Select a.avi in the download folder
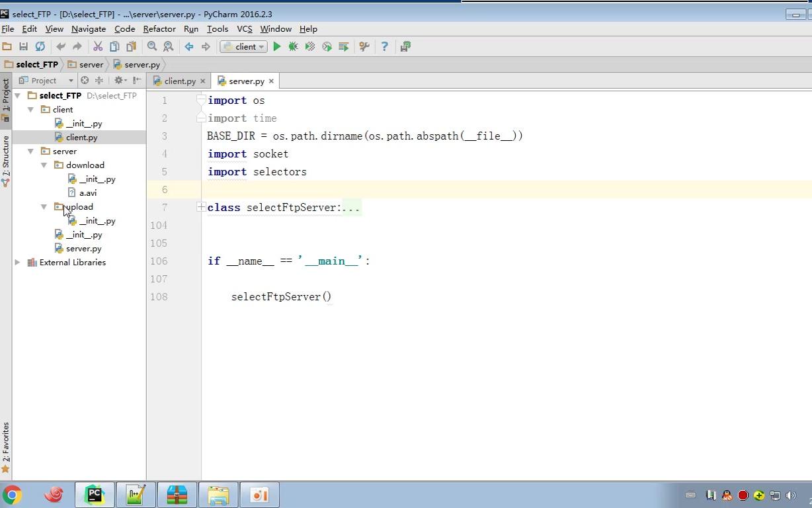 pyautogui.click(x=88, y=192)
